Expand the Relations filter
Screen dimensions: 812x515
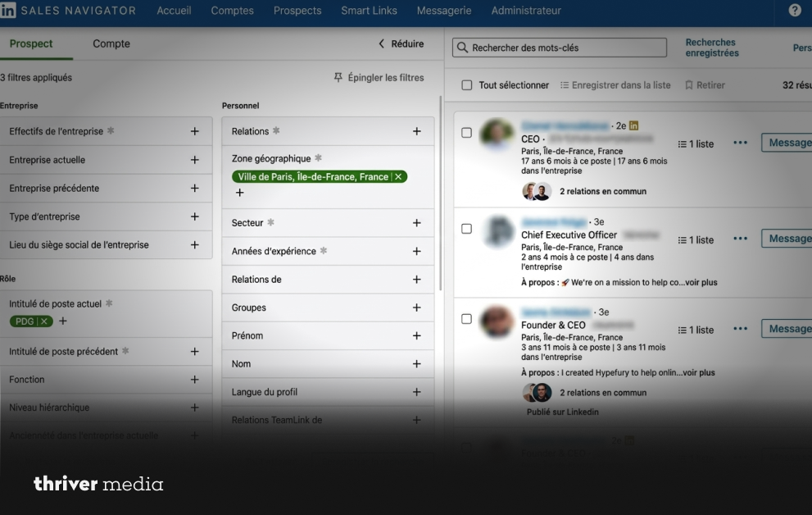[416, 130]
